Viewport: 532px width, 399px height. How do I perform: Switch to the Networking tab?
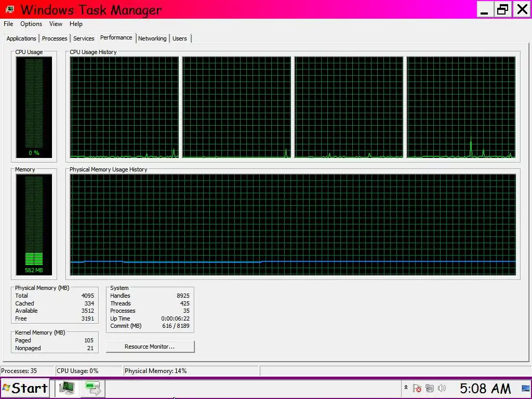(x=152, y=38)
